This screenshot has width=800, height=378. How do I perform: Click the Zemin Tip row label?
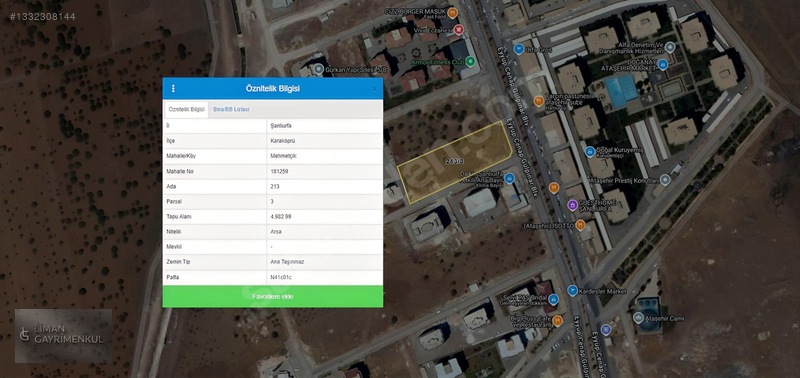179,262
